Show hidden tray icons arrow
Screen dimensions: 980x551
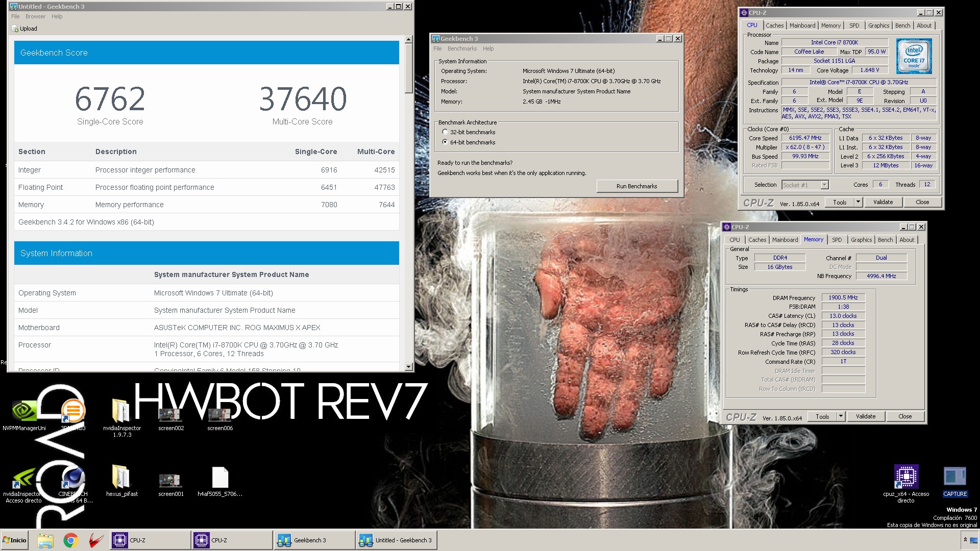pos(965,540)
